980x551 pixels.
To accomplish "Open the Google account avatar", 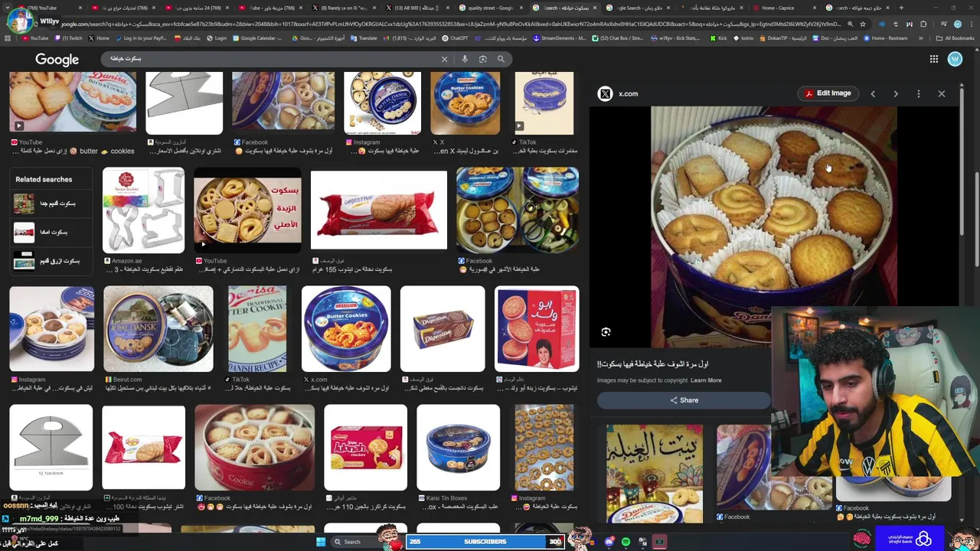I will (955, 59).
